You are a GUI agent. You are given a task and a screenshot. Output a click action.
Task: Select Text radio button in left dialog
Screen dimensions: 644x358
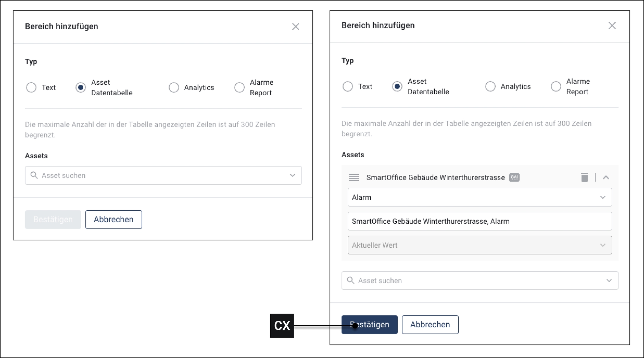(31, 87)
